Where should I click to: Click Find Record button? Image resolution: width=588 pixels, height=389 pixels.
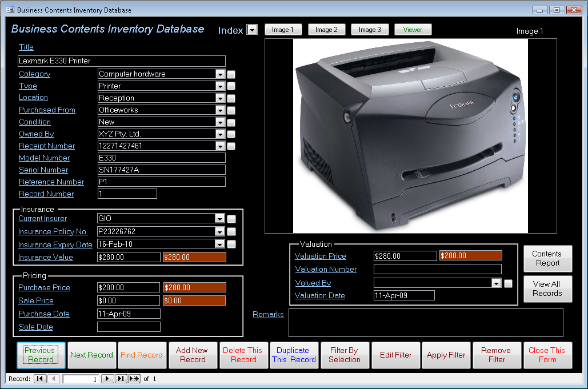[x=142, y=355]
